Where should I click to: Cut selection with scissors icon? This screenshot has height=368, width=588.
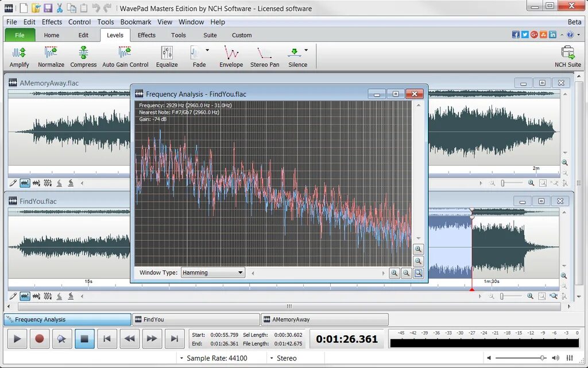59,8
